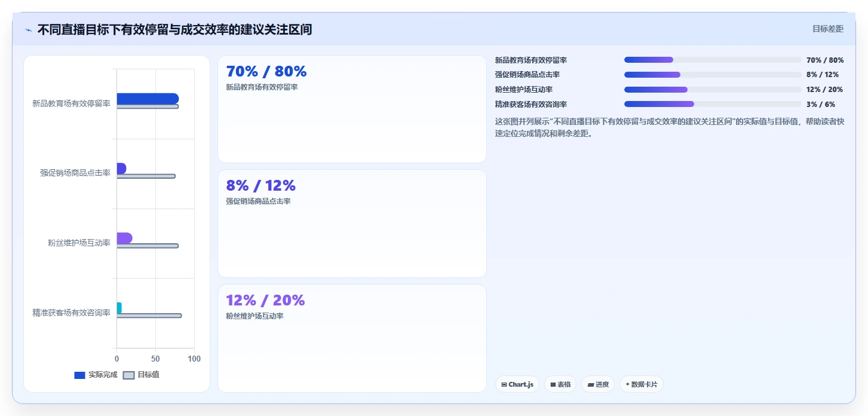868x416 pixels.
Task: Click the x-axis tick label 100
Action: (194, 359)
